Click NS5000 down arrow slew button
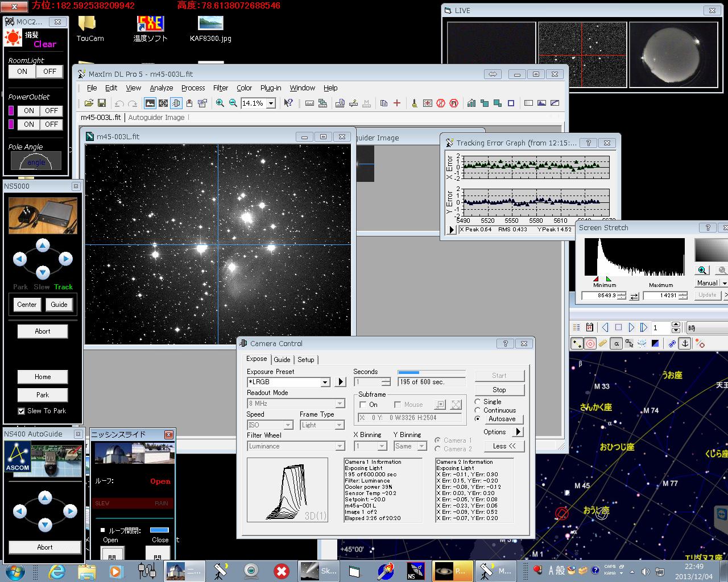The height and width of the screenshot is (582, 728). coord(43,273)
